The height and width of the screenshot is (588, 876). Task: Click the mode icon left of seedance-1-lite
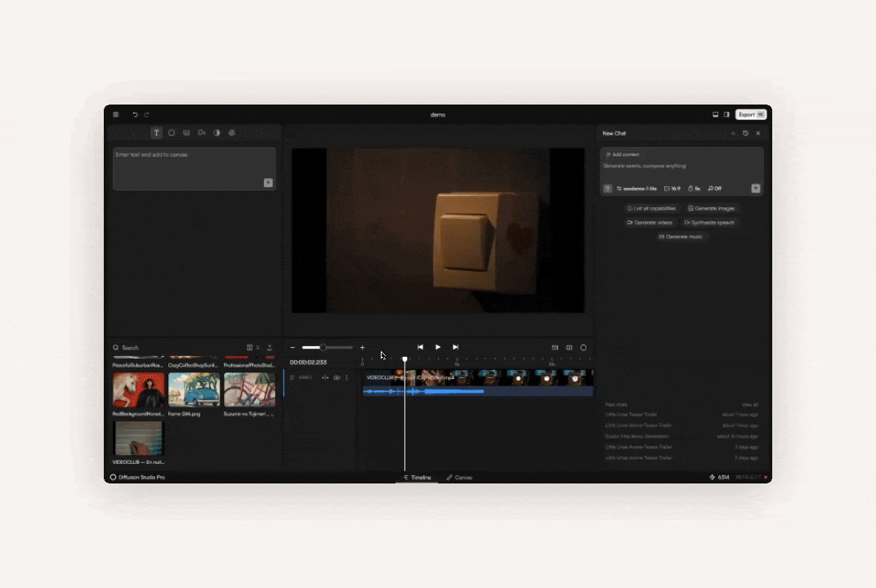coord(608,189)
